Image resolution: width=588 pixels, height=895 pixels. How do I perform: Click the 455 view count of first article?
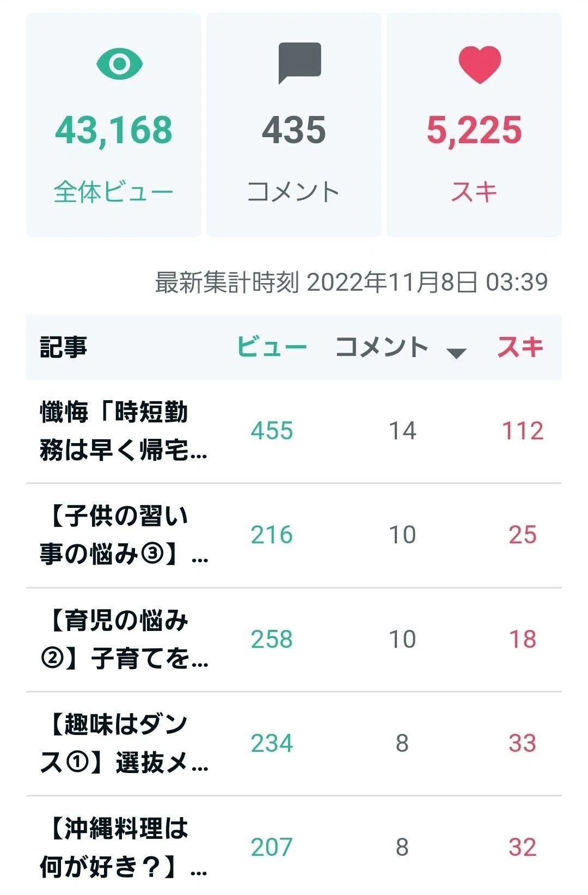coord(272,431)
